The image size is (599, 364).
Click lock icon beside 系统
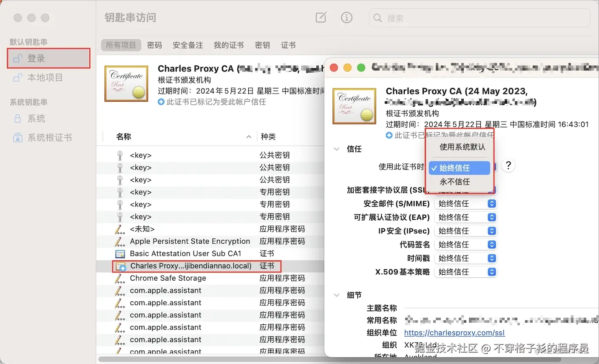tap(17, 118)
